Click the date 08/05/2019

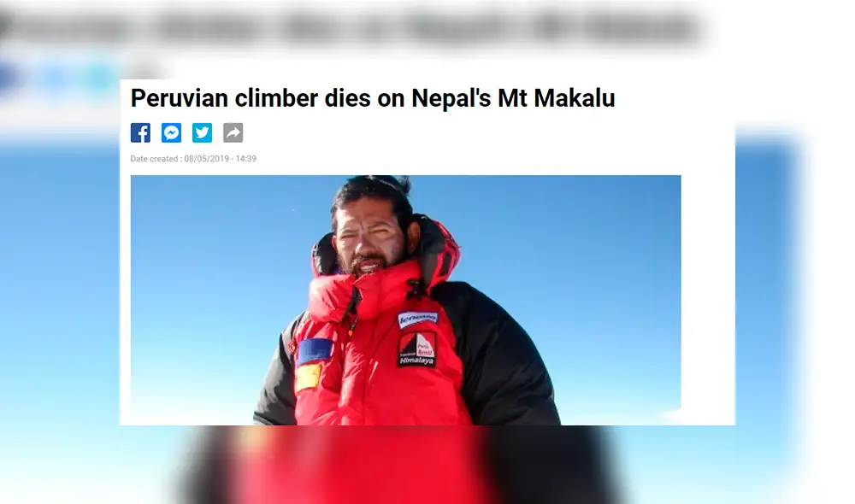click(207, 159)
